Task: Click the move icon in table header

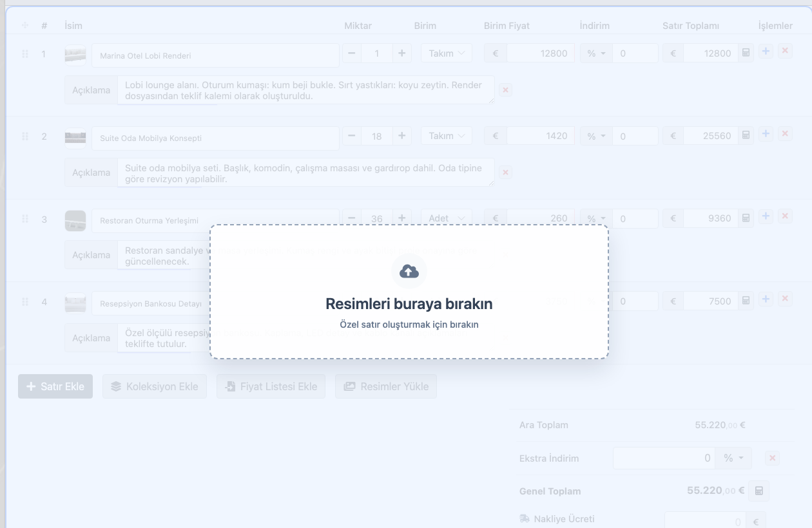Action: click(x=25, y=25)
